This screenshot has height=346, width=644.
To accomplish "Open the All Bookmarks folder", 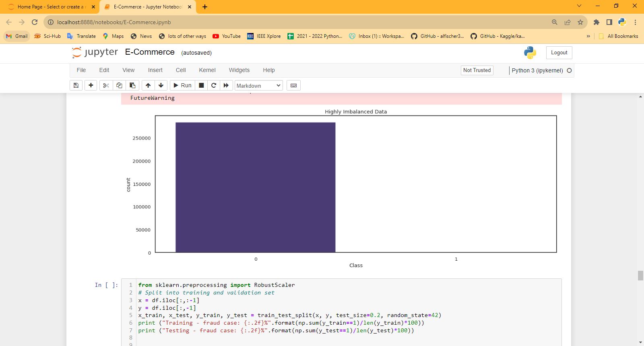I will pos(618,36).
